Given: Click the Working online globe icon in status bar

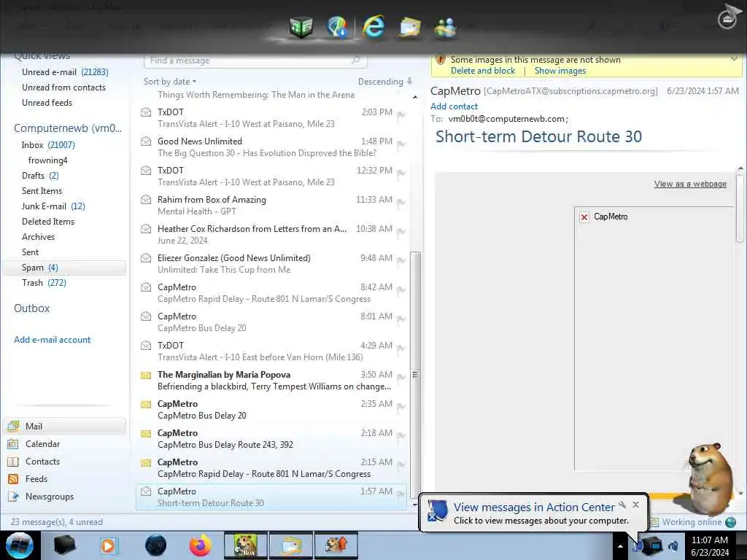Looking at the screenshot, I should (730, 522).
